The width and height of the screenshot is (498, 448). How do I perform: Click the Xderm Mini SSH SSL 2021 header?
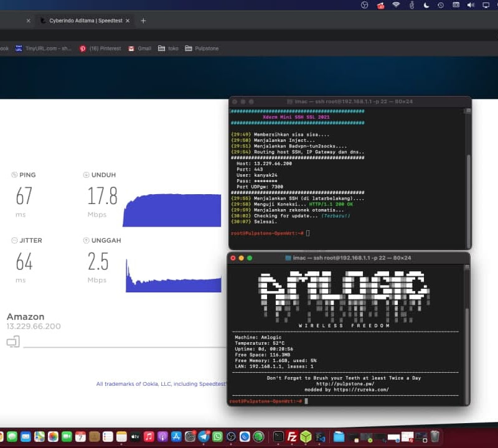coord(296,117)
